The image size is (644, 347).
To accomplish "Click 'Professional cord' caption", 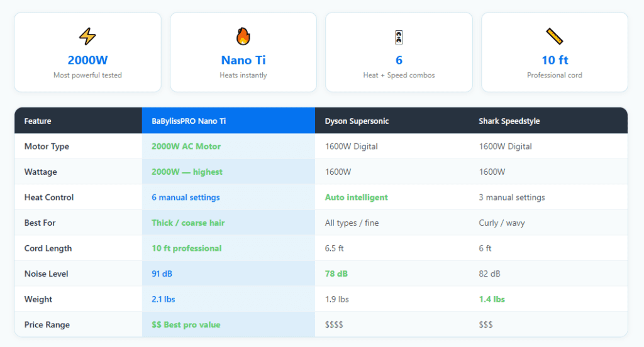I will [555, 75].
